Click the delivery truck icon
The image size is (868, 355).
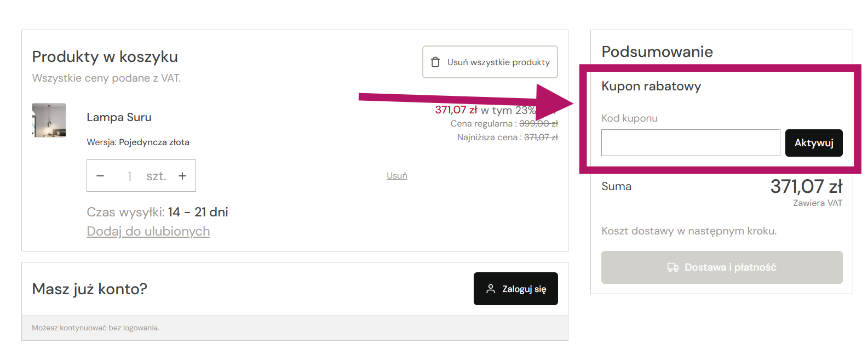[x=672, y=267]
